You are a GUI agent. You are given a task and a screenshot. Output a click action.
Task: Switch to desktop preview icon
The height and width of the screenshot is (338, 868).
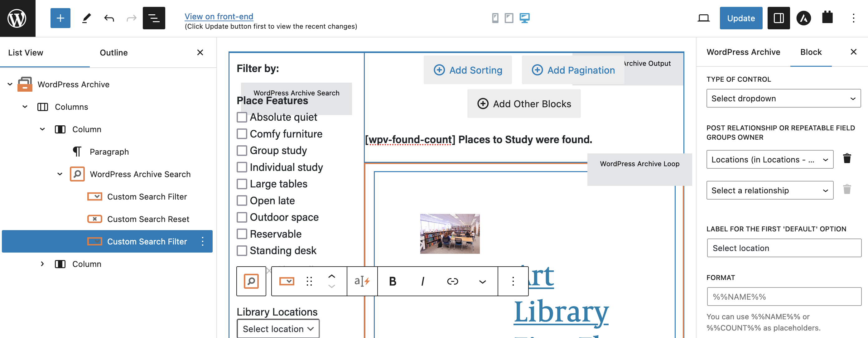[x=524, y=18]
